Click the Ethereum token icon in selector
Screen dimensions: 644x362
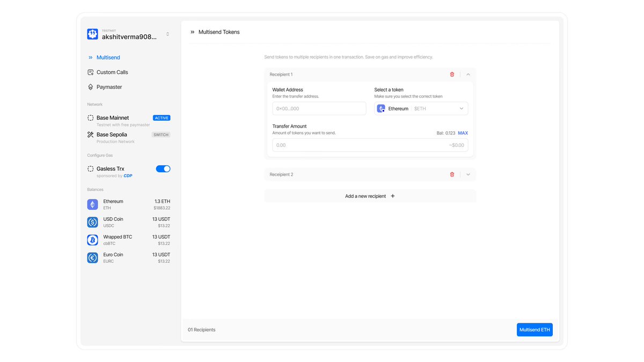click(381, 108)
